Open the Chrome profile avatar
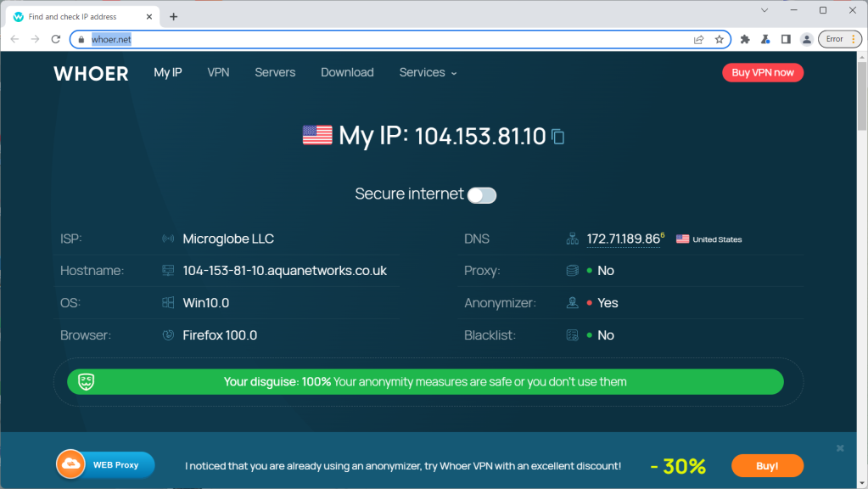The image size is (868, 489). click(x=807, y=39)
